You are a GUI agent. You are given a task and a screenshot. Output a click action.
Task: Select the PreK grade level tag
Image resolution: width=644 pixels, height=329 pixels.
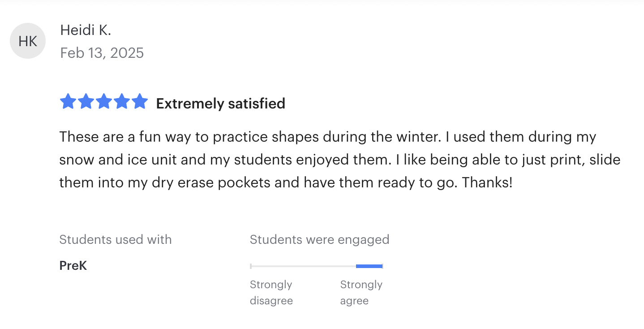click(73, 266)
